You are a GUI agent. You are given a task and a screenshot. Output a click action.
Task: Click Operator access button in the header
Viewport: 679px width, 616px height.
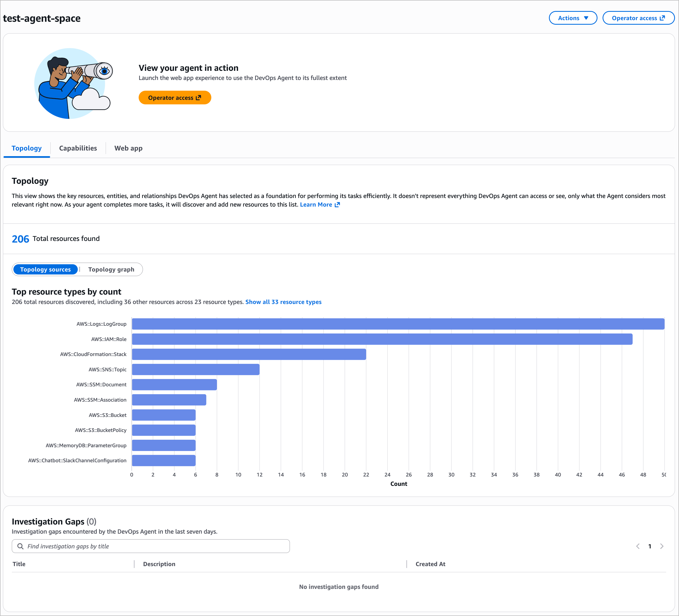(638, 18)
